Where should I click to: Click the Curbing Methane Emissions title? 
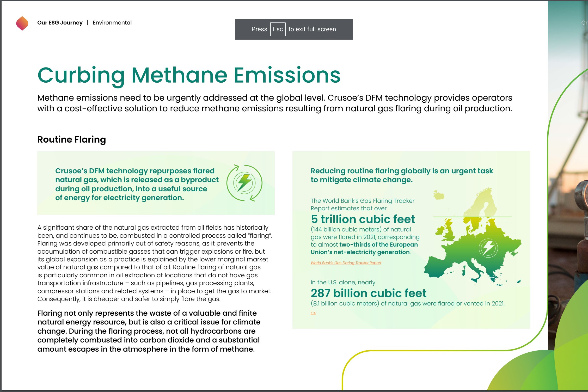(x=189, y=75)
